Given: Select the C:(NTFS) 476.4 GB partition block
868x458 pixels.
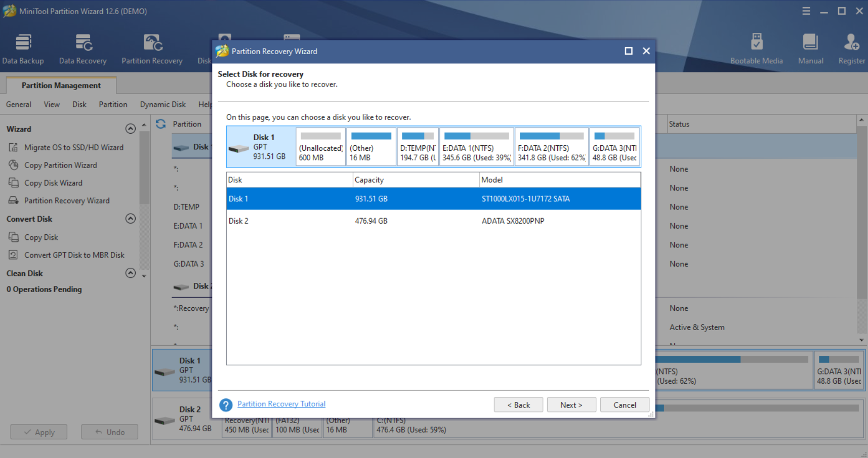Looking at the screenshot, I should (x=618, y=420).
